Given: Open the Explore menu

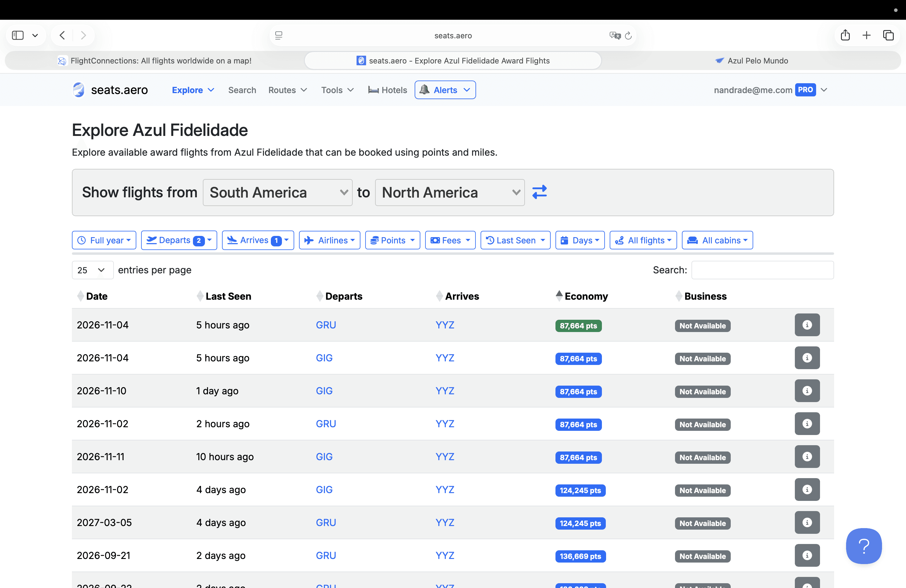Looking at the screenshot, I should tap(193, 90).
